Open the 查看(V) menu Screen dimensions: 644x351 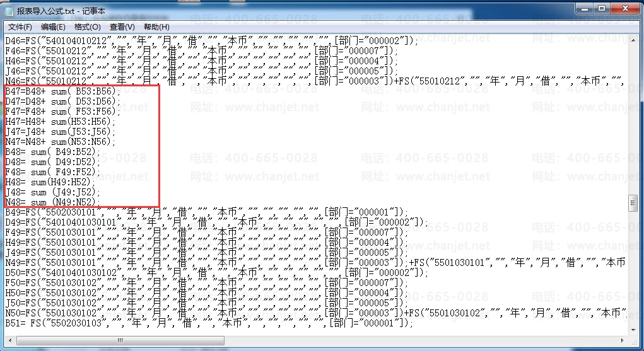(x=122, y=27)
